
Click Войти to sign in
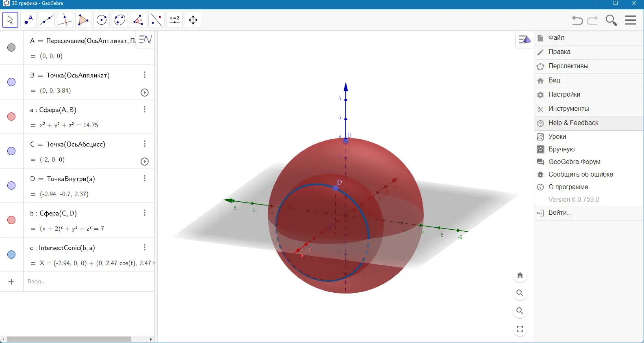589,213
